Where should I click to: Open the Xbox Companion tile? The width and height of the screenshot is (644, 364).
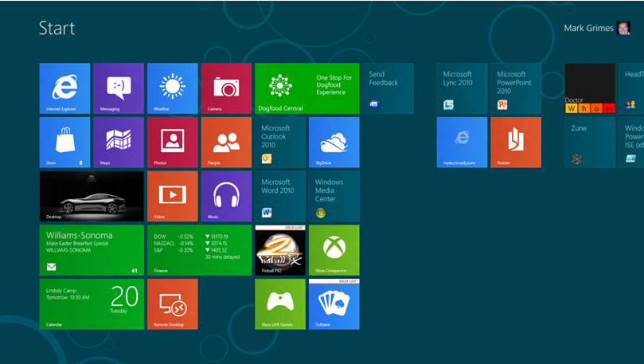334,250
